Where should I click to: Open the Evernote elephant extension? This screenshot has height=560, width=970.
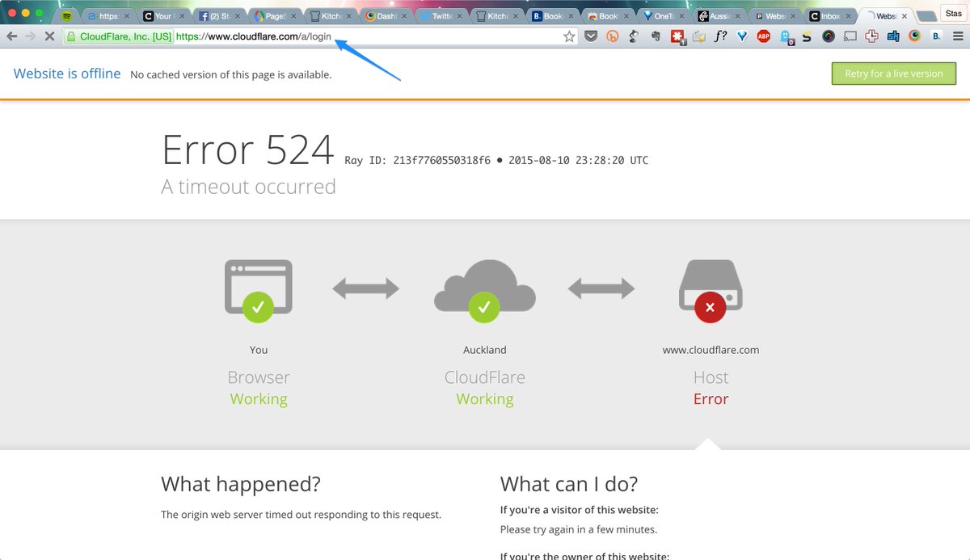[x=656, y=36]
